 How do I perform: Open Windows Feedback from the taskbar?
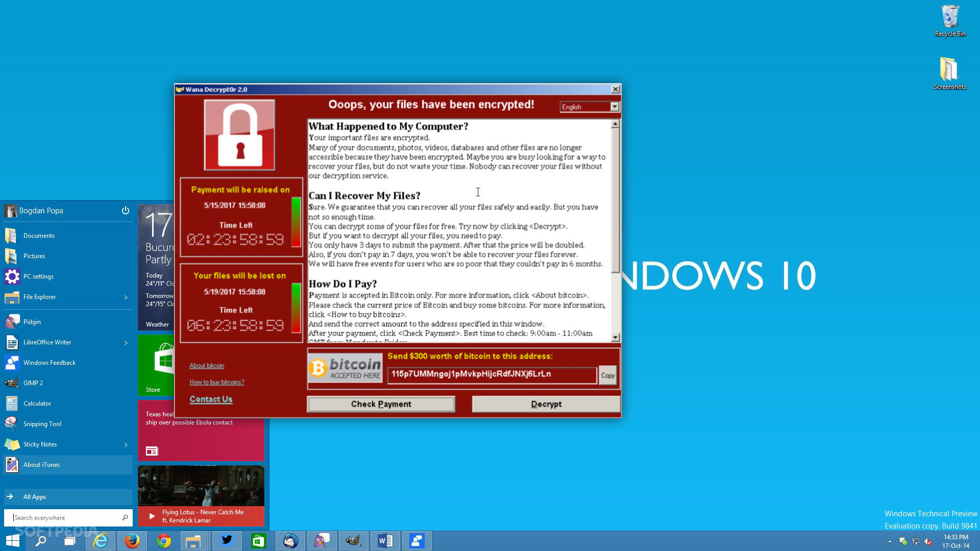pyautogui.click(x=417, y=541)
